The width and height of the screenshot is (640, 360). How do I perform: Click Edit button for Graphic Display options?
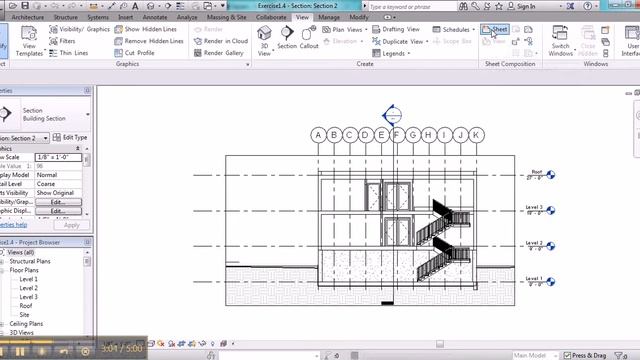pos(58,211)
